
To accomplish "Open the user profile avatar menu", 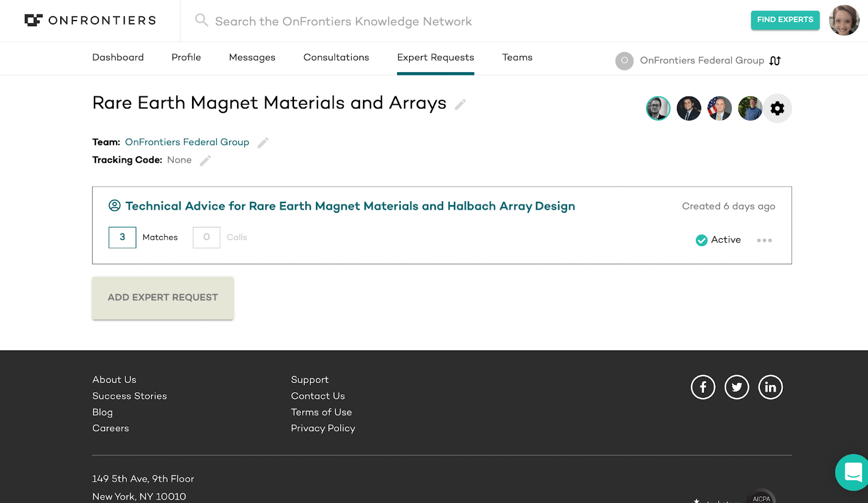I will [x=844, y=21].
